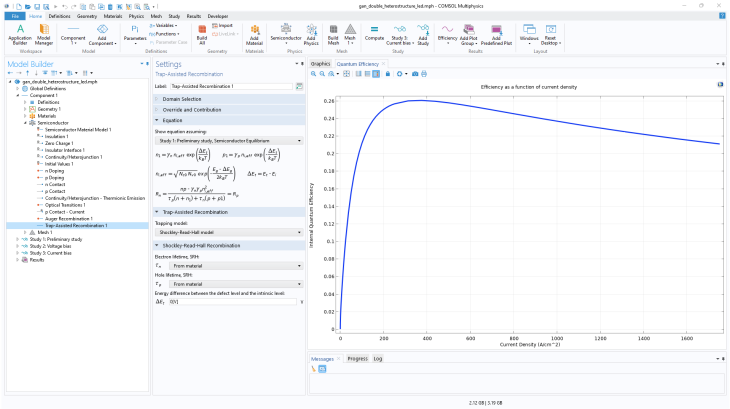Image resolution: width=730 pixels, height=409 pixels.
Task: Switch to the Graphics tab
Action: tap(320, 63)
